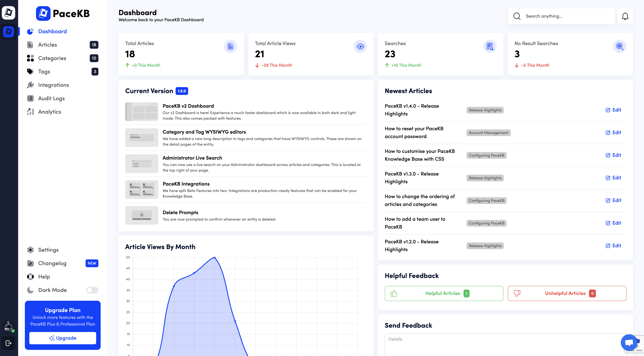
Task: Switch to the Dashboard menu item
Action: tap(52, 31)
